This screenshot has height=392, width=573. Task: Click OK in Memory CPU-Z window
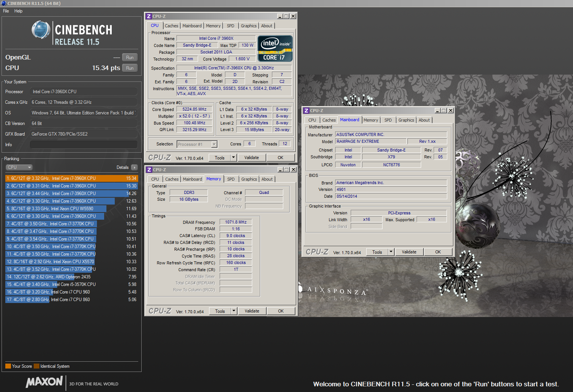click(x=281, y=311)
